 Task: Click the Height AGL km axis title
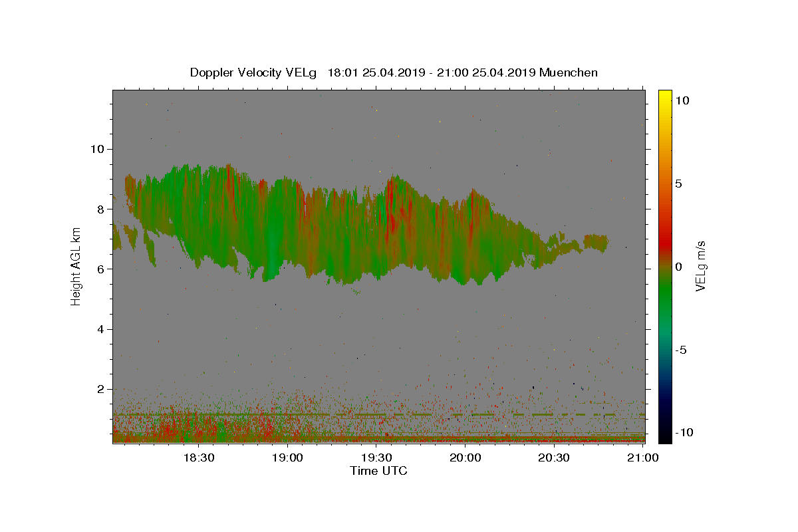tap(76, 266)
